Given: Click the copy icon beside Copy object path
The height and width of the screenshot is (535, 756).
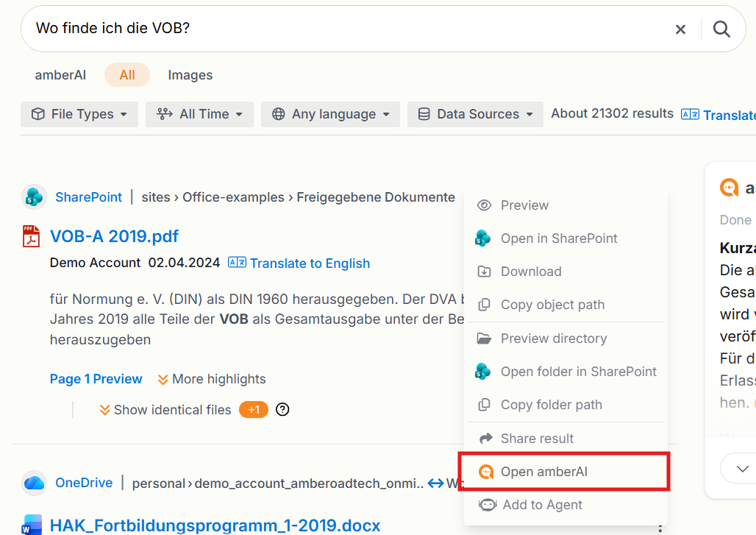Looking at the screenshot, I should pyautogui.click(x=484, y=305).
